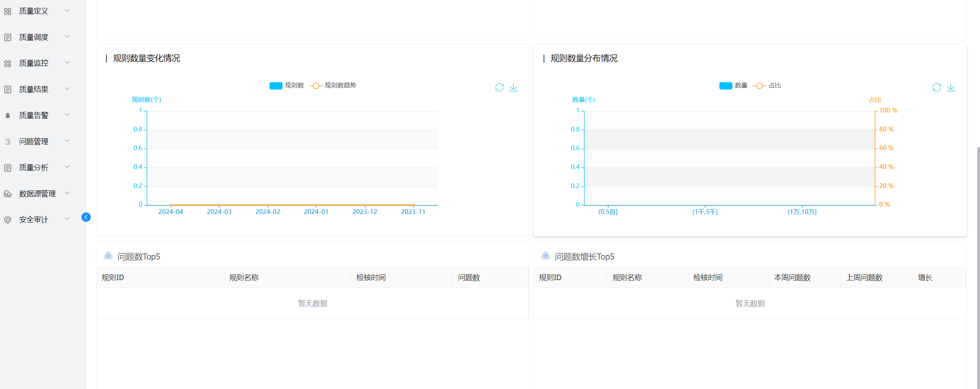Expand the 质量定义 menu chevron
This screenshot has width=980, height=389.
click(x=67, y=10)
